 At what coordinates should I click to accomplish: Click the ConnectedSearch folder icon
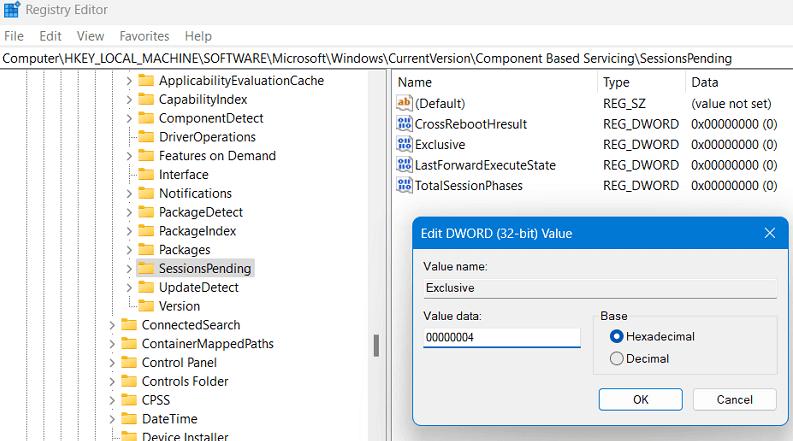point(129,325)
